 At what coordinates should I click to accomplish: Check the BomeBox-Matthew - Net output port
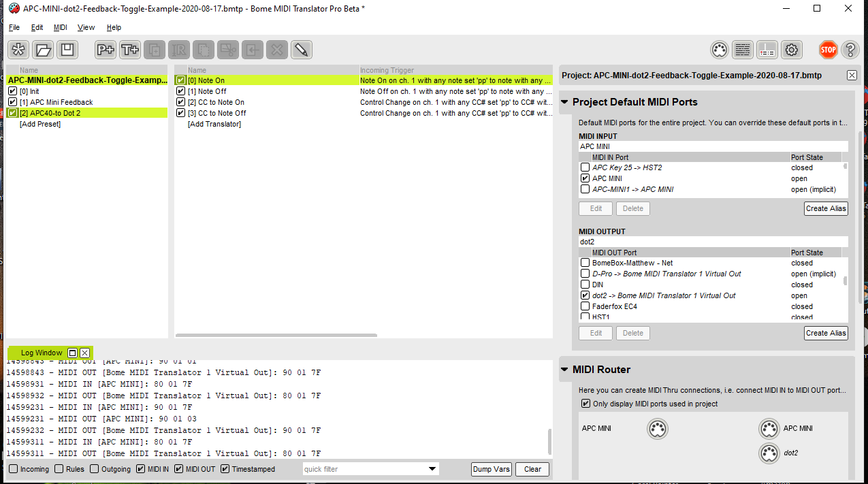(x=585, y=263)
